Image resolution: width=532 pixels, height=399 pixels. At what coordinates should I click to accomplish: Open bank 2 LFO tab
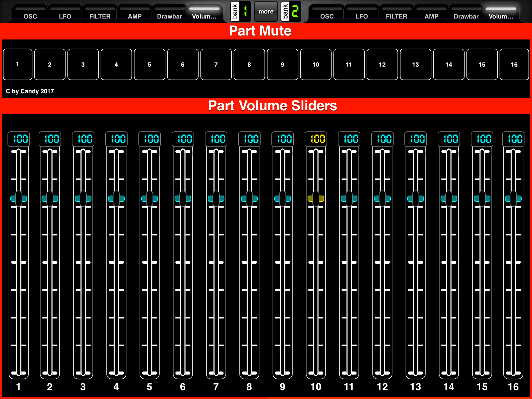tap(362, 14)
